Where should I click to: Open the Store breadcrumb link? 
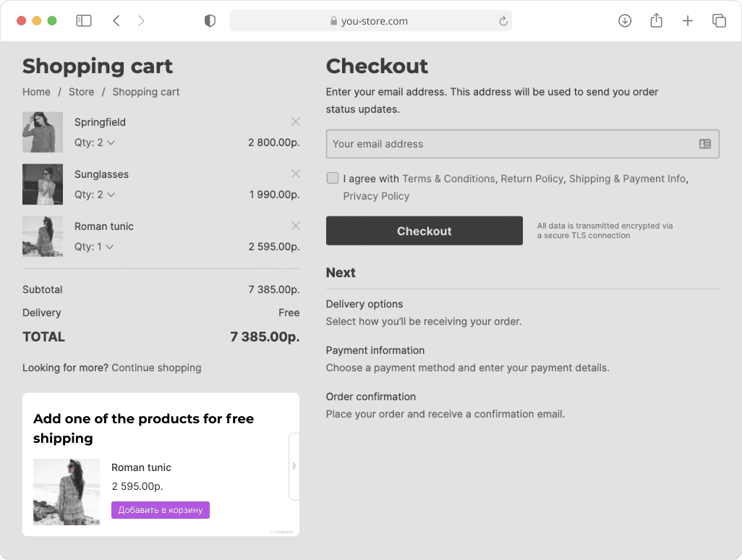pyautogui.click(x=81, y=92)
